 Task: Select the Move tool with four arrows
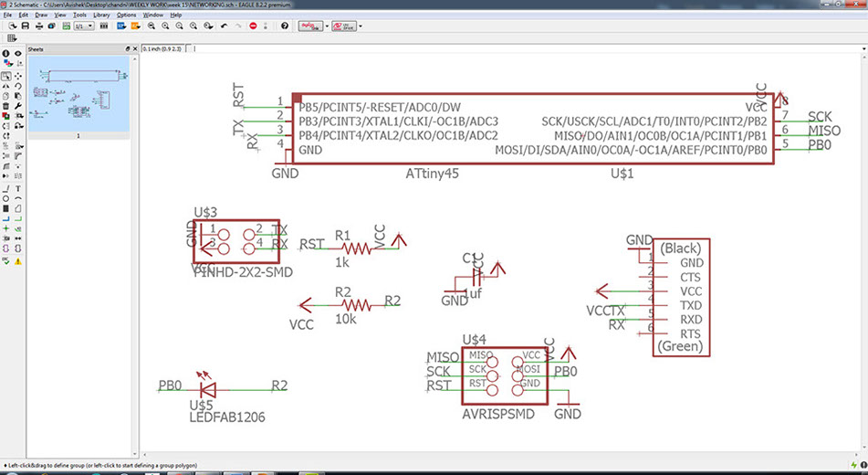pyautogui.click(x=18, y=77)
